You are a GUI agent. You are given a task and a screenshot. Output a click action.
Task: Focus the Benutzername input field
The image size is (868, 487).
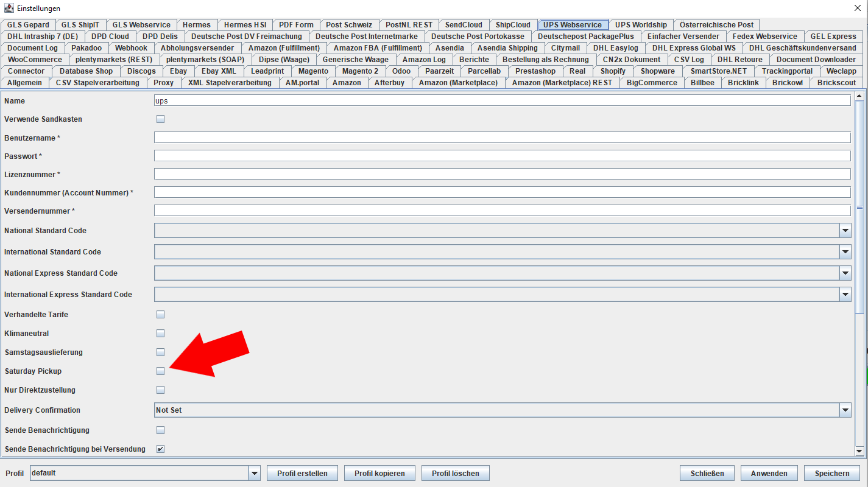503,138
